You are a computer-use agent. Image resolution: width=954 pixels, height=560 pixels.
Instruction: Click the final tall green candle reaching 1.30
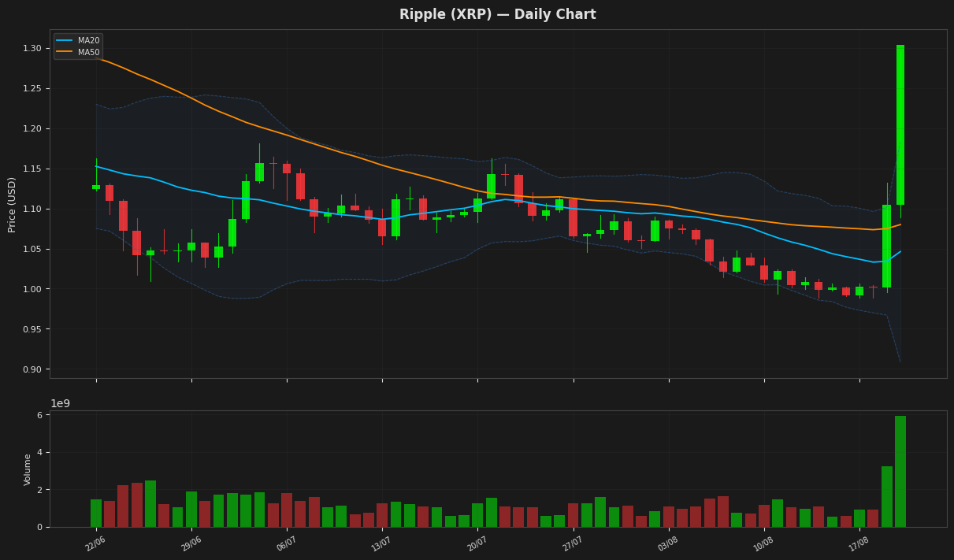click(x=900, y=124)
